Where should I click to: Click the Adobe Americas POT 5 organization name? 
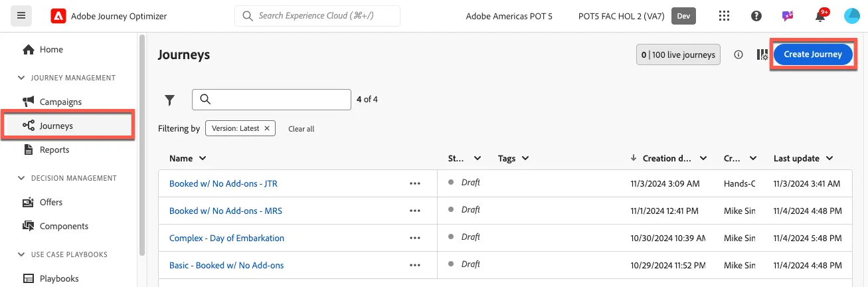(x=509, y=16)
